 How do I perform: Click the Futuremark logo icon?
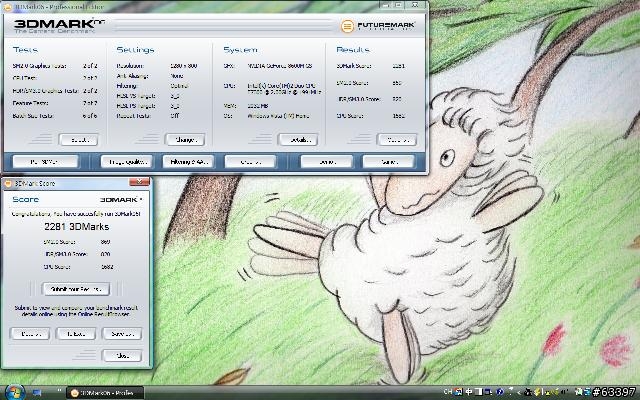[347, 26]
